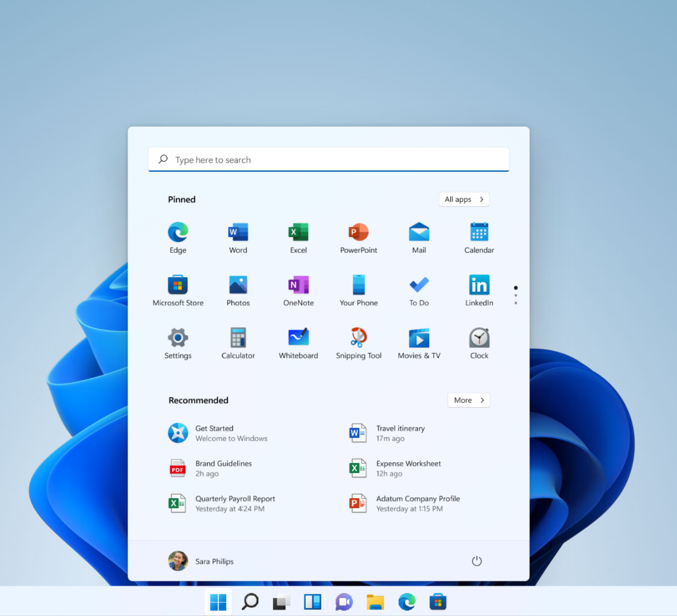Screen dimensions: 677x616
Task: Open Movies & TV
Action: [419, 342]
